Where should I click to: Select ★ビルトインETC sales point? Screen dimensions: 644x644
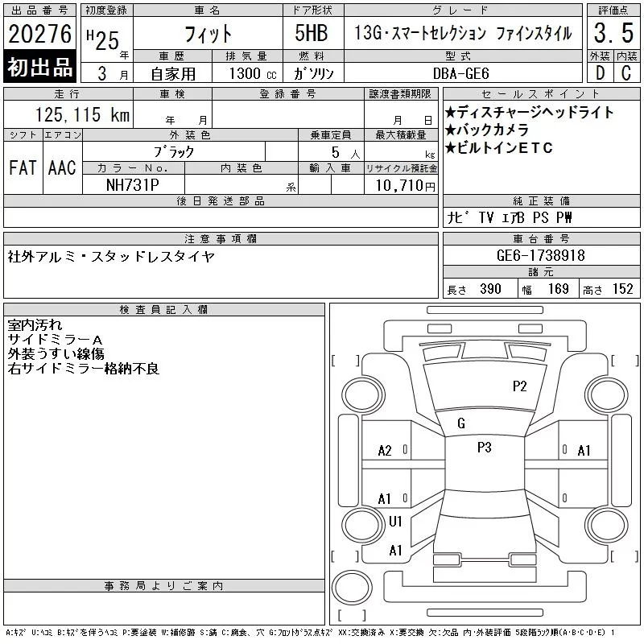[498, 148]
